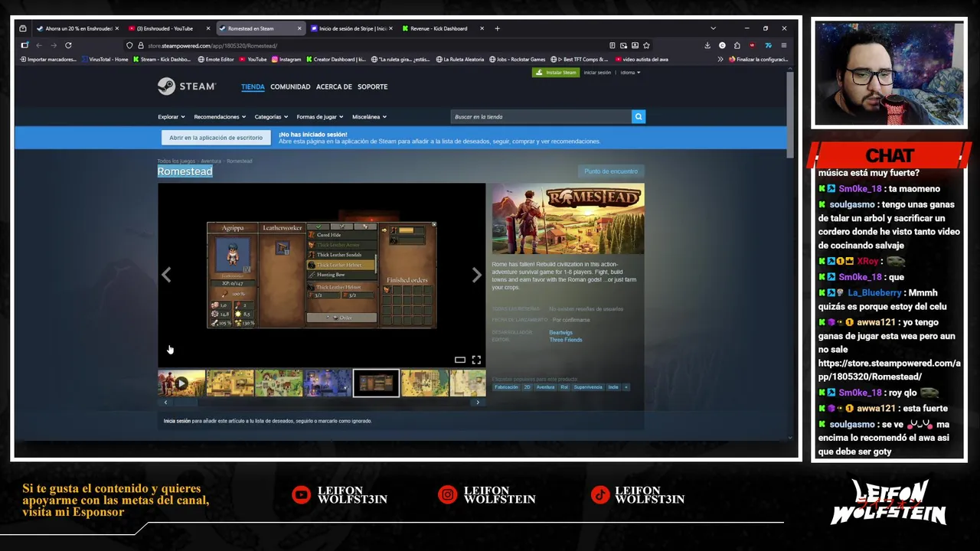Open the Instagram bookmark in bookmarks bar

pyautogui.click(x=286, y=59)
